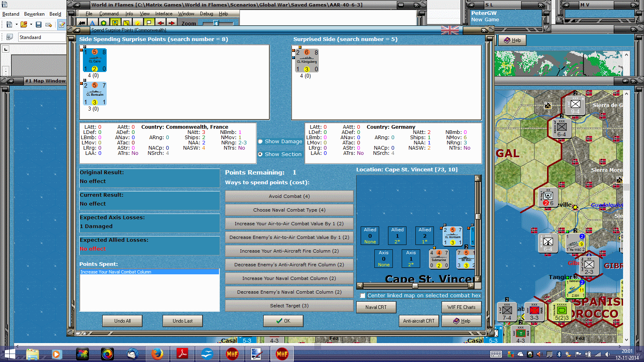Open the Interface menu

pos(164,14)
